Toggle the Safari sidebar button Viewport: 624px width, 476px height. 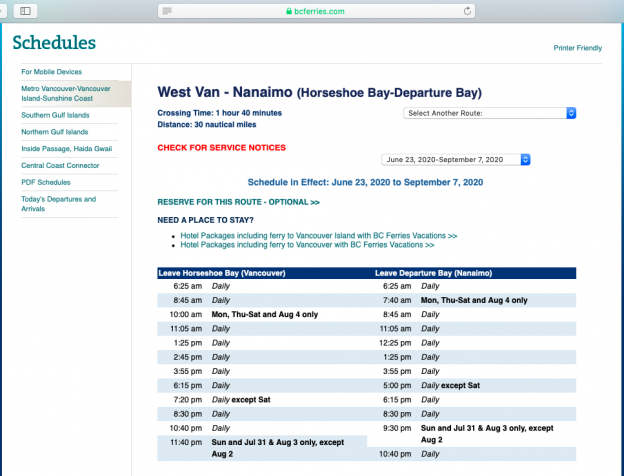(25, 11)
